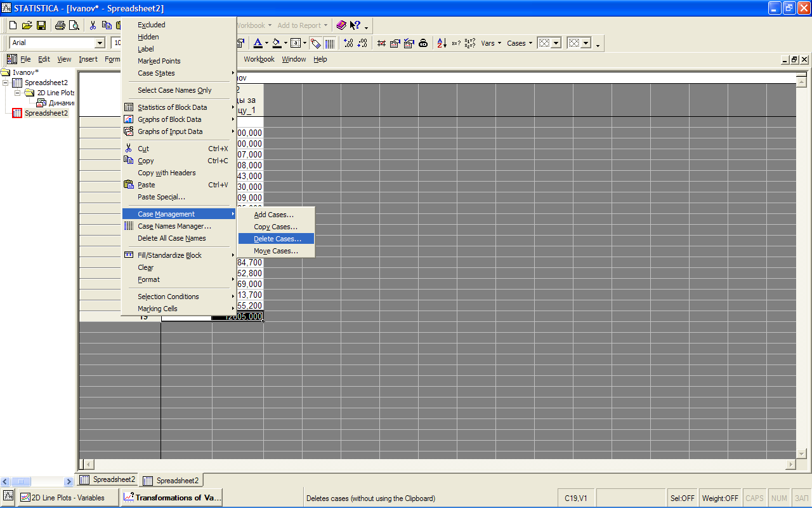Select red Spreadsheet2 item in tree
Viewport: 812px width, 508px height.
pos(40,113)
